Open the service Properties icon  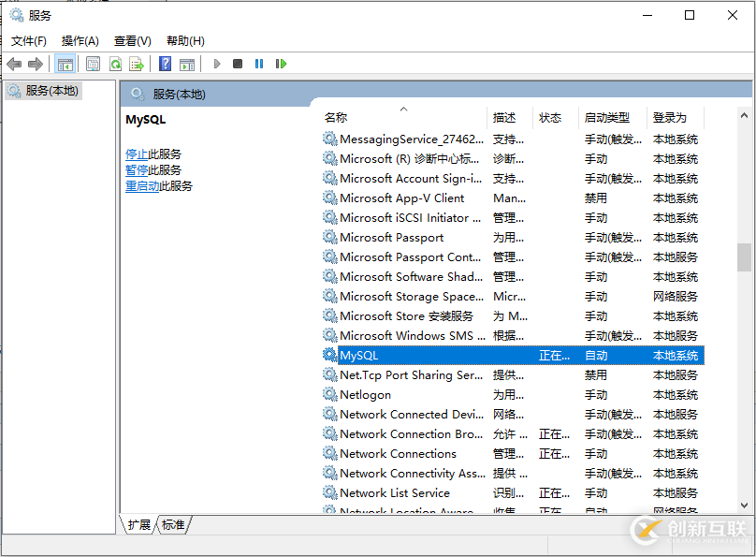click(x=92, y=64)
